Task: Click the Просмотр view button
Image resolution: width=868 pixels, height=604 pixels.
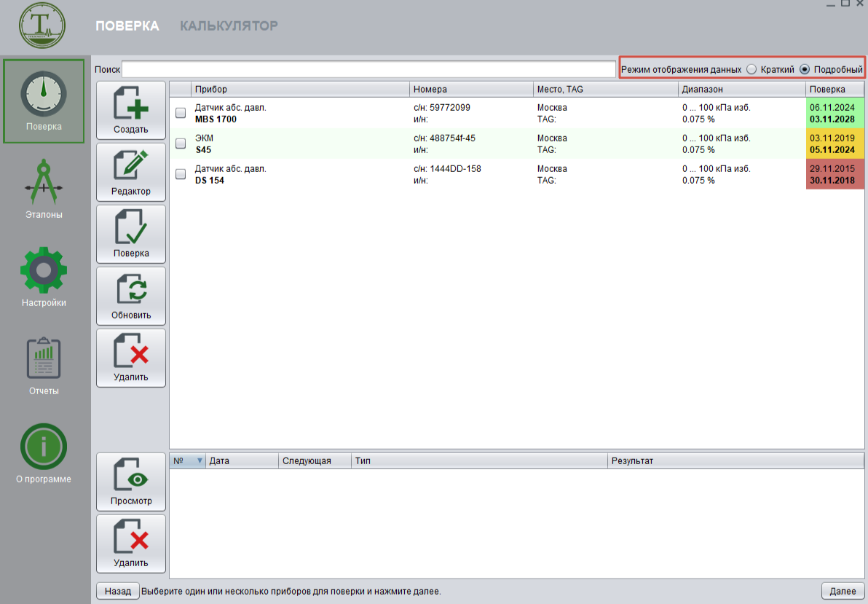Action: tap(131, 482)
